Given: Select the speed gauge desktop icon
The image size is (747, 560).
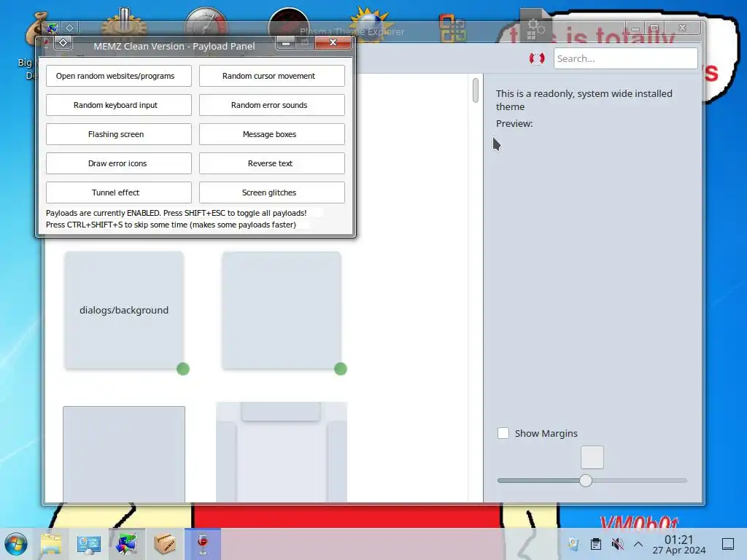Looking at the screenshot, I should click(206, 23).
